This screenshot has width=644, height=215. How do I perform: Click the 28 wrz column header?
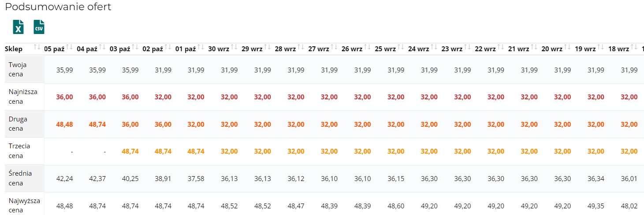(x=285, y=49)
